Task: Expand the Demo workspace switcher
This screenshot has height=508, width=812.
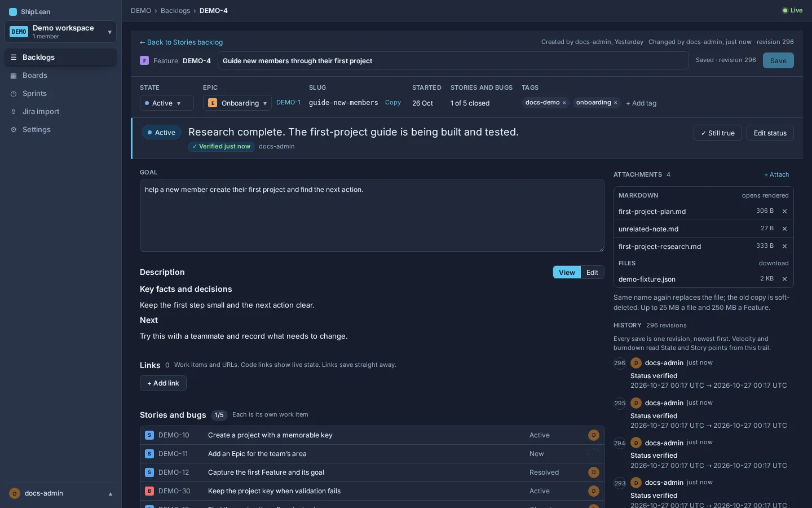Action: (60, 32)
